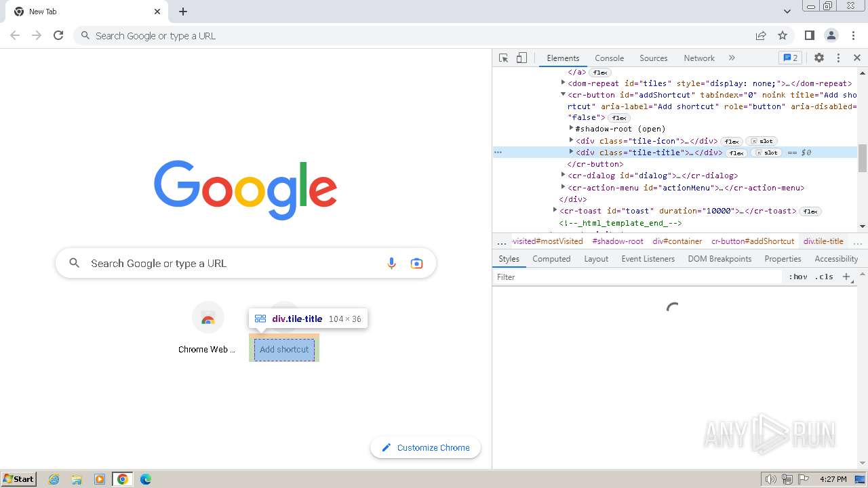Image resolution: width=868 pixels, height=488 pixels.
Task: Start voice search microphone icon
Action: pyautogui.click(x=391, y=263)
